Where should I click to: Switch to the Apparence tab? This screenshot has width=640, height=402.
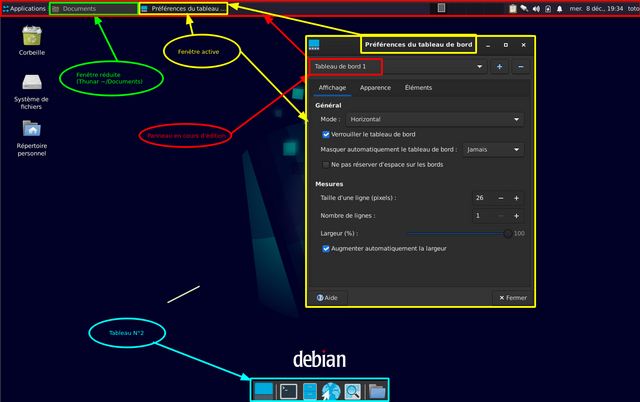pyautogui.click(x=375, y=88)
